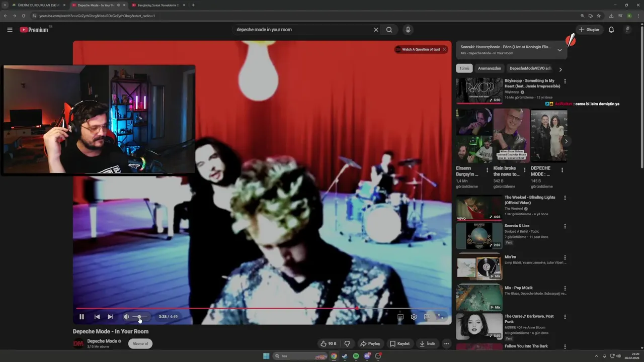Select the Aramanızdan filter chip
The height and width of the screenshot is (362, 644).
[x=490, y=68]
